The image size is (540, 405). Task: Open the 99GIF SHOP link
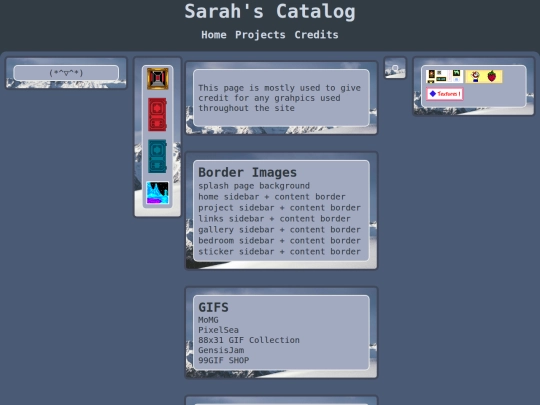point(223,361)
